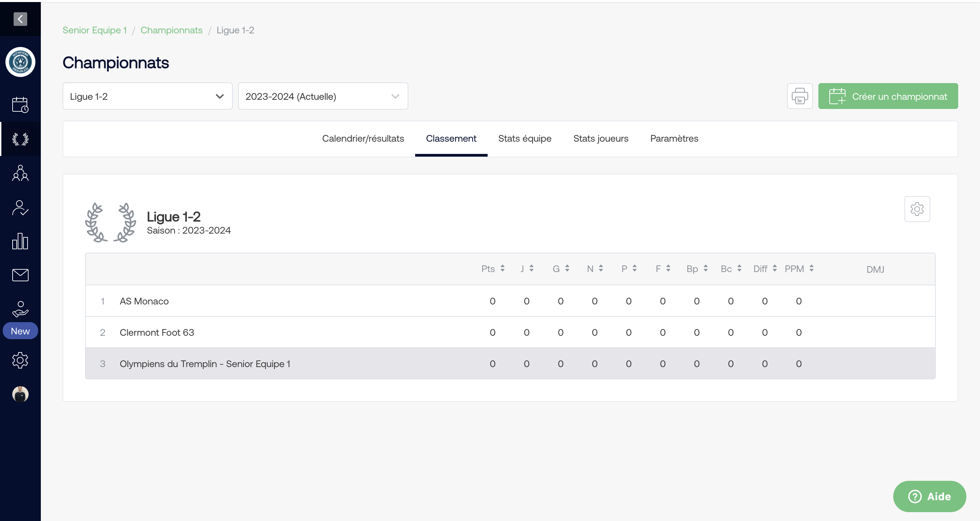This screenshot has width=980, height=521.
Task: Click the Ligue 1-2 table title
Action: coord(174,216)
